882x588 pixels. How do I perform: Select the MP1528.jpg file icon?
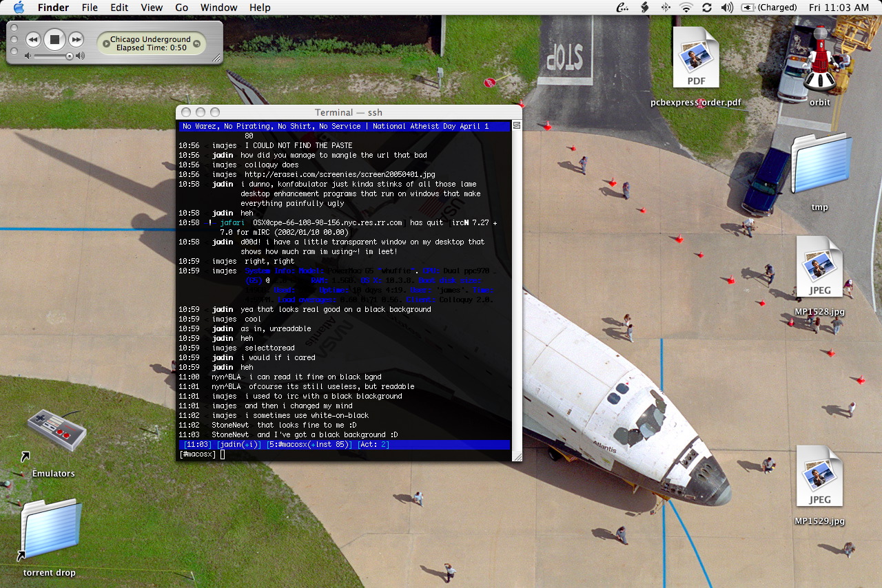pos(819,269)
